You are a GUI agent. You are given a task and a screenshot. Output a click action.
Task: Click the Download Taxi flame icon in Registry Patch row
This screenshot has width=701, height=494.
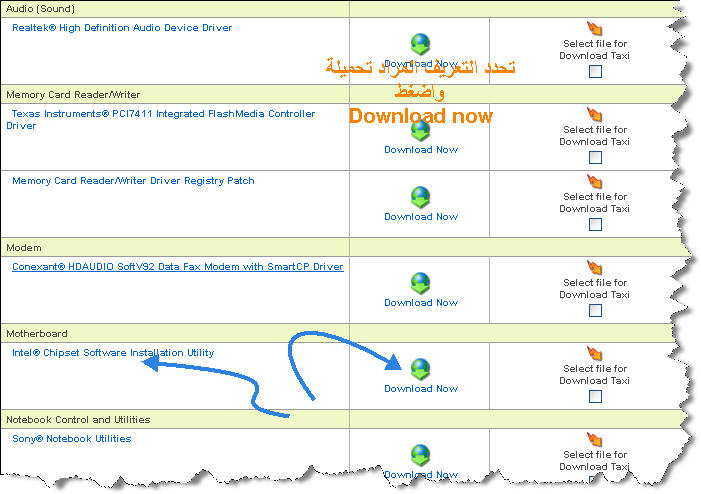click(595, 181)
